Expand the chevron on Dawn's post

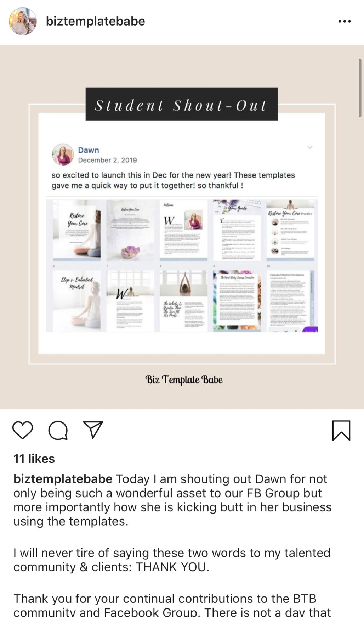(x=310, y=147)
